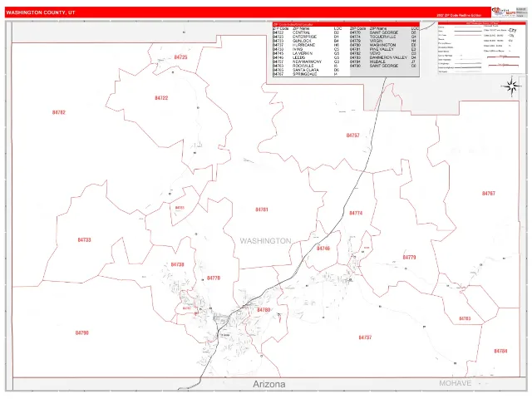Screen dimensions: 532x399
Task: Select map ZIP label 84770
Action: click(214, 278)
